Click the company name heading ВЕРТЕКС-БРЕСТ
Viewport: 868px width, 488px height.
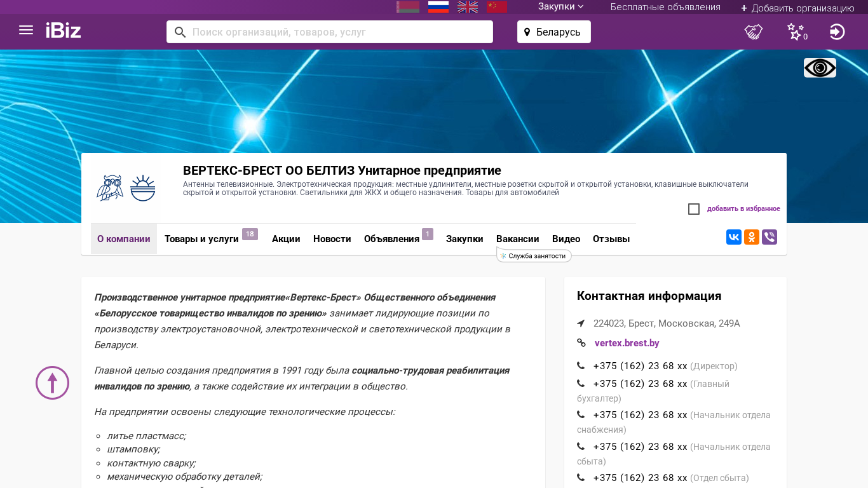point(342,170)
